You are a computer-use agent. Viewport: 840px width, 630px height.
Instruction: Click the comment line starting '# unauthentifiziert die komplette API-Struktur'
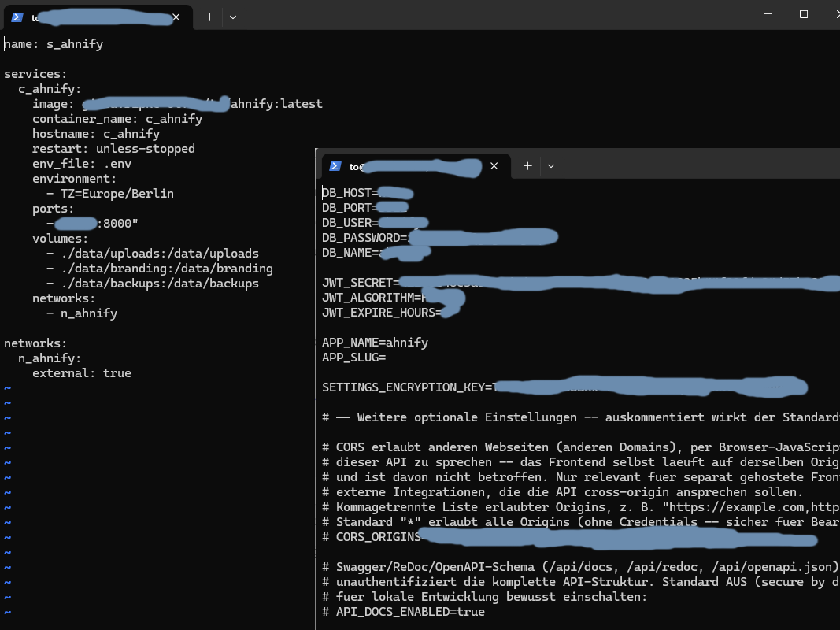click(581, 582)
